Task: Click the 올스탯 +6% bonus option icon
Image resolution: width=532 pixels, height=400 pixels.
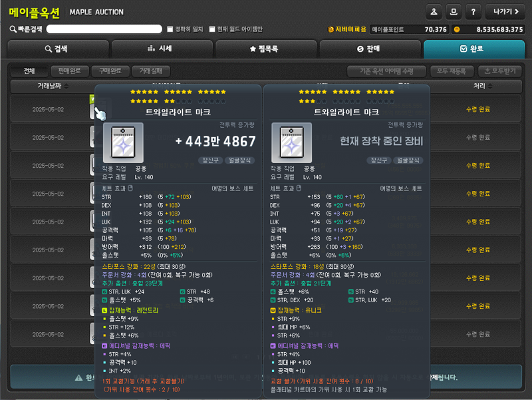Action: [x=273, y=292]
